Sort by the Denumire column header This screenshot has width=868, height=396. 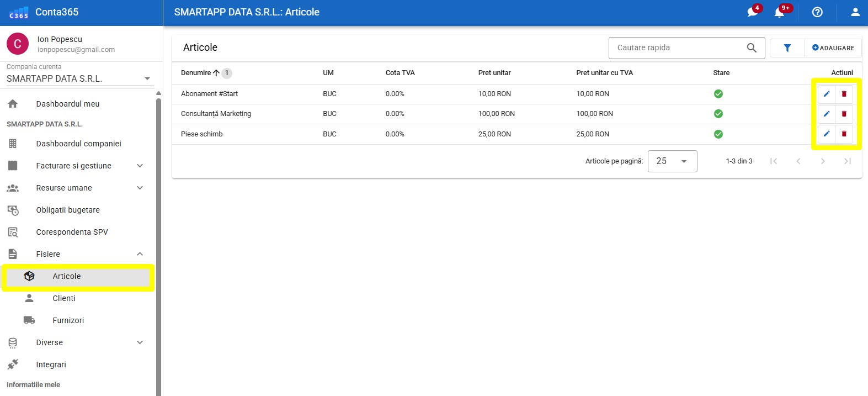click(196, 73)
